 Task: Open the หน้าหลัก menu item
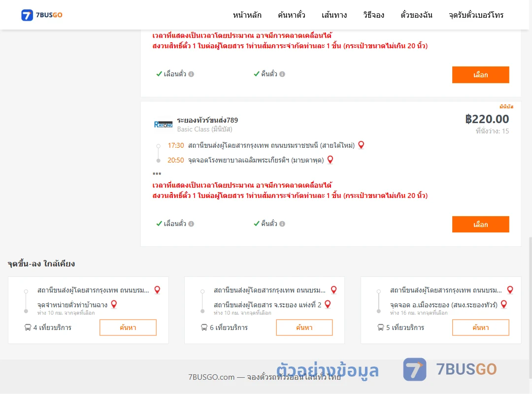pyautogui.click(x=247, y=15)
